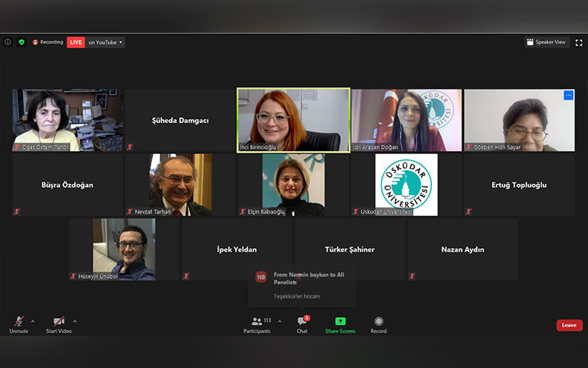This screenshot has height=368, width=588.
Task: Start Video with the camera button
Action: (59, 324)
